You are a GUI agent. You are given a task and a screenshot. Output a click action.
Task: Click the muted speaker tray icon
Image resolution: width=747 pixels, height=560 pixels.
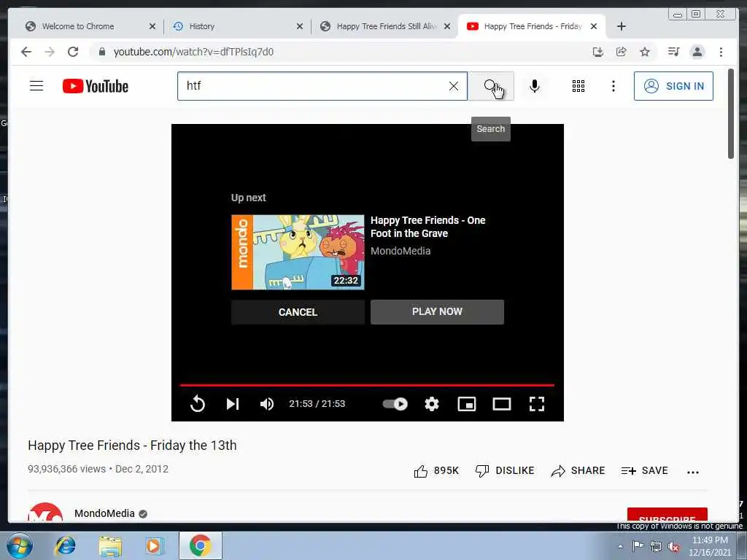[673, 547]
